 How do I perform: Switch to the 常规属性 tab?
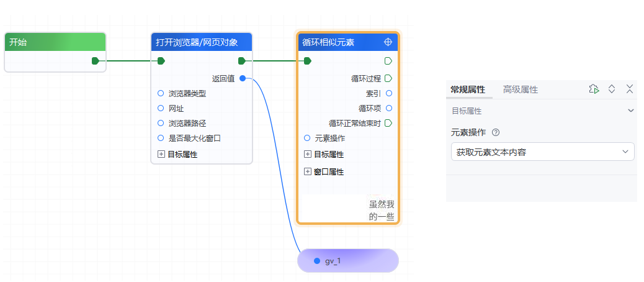click(467, 89)
